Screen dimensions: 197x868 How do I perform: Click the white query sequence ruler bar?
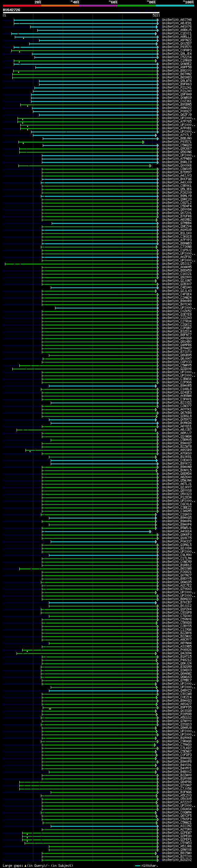tap(81, 12)
